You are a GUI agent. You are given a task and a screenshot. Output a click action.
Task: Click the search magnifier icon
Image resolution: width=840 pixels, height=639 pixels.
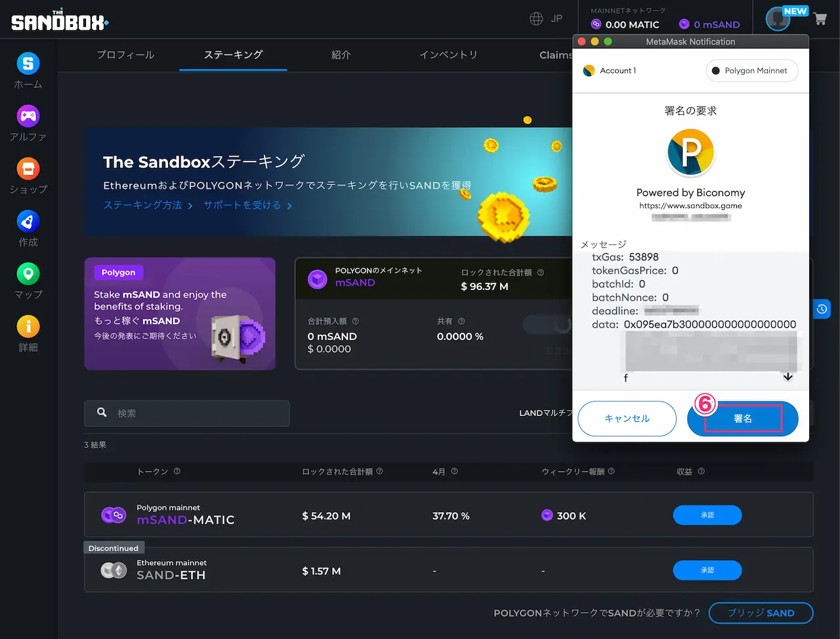(x=102, y=412)
